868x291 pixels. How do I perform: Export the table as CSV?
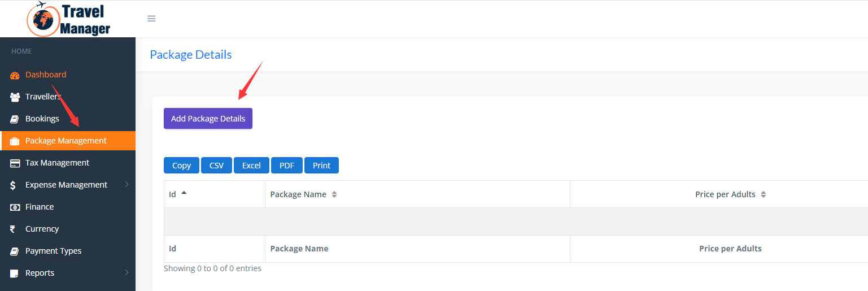click(216, 166)
